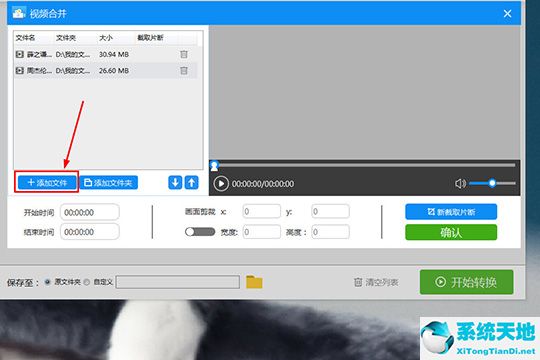Open the yellow save folder browser
Image resolution: width=540 pixels, height=360 pixels.
coord(254,282)
